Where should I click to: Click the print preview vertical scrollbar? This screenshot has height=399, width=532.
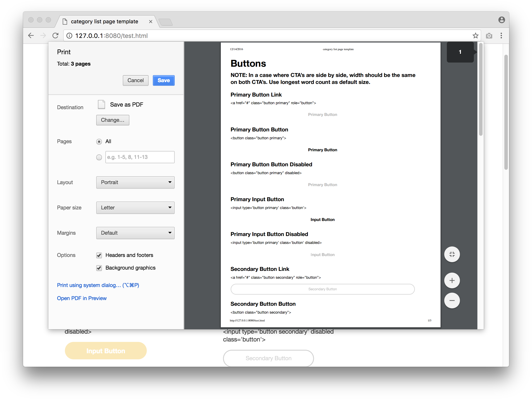coord(481,89)
